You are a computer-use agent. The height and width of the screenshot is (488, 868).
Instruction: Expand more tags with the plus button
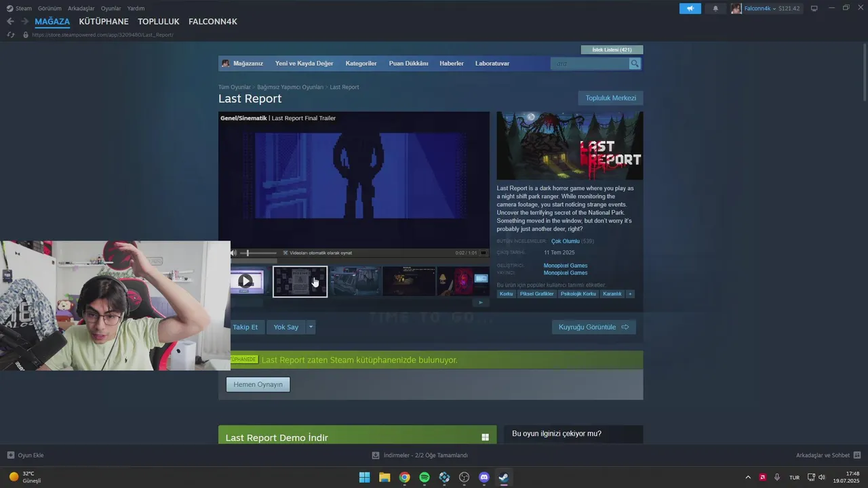(x=630, y=294)
